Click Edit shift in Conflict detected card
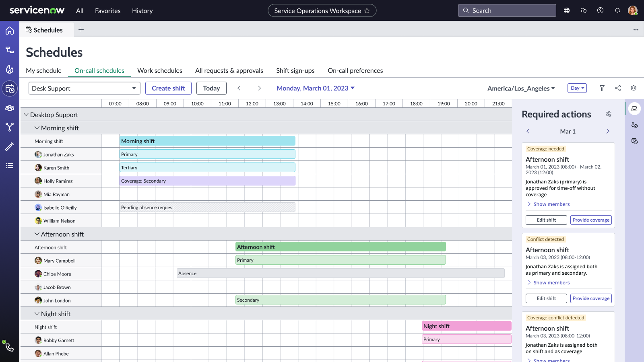This screenshot has height=362, width=644. tap(546, 298)
